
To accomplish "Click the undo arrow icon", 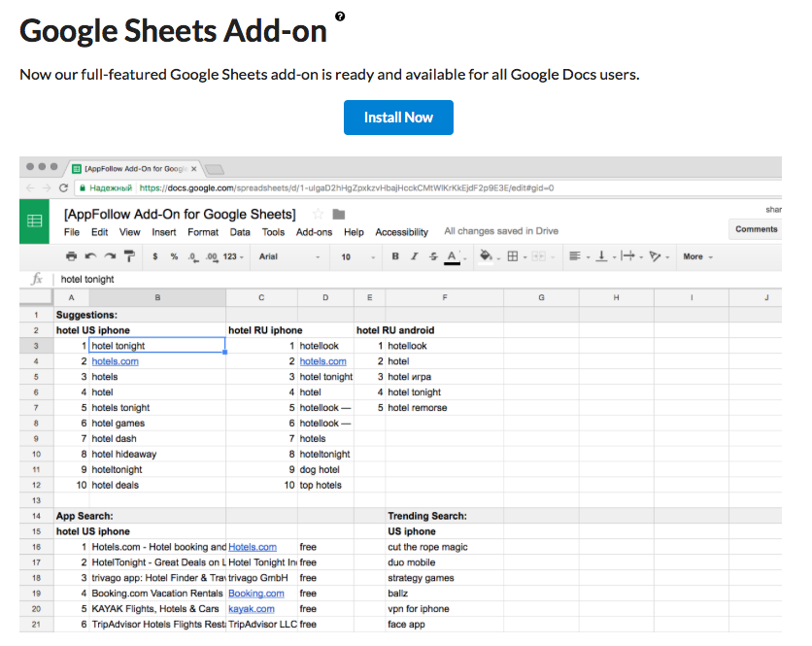I will coord(90,256).
